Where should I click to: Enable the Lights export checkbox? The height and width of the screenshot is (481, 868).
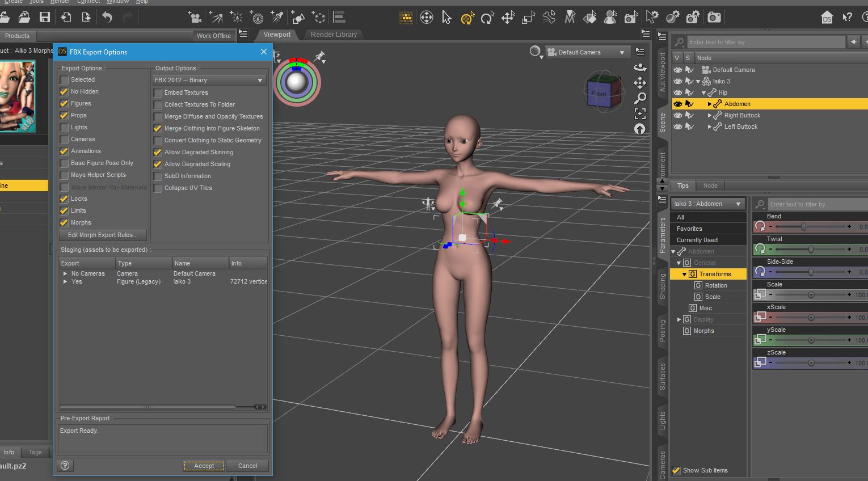64,128
